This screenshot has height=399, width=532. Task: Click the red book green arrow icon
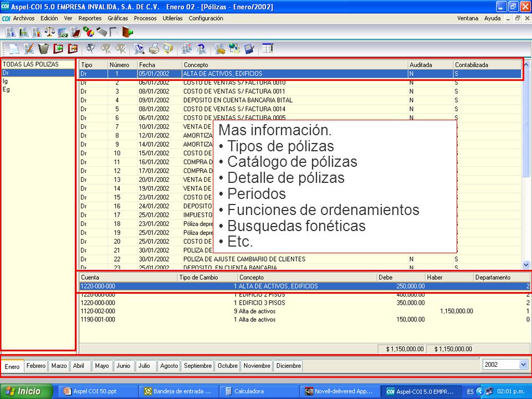click(x=58, y=49)
